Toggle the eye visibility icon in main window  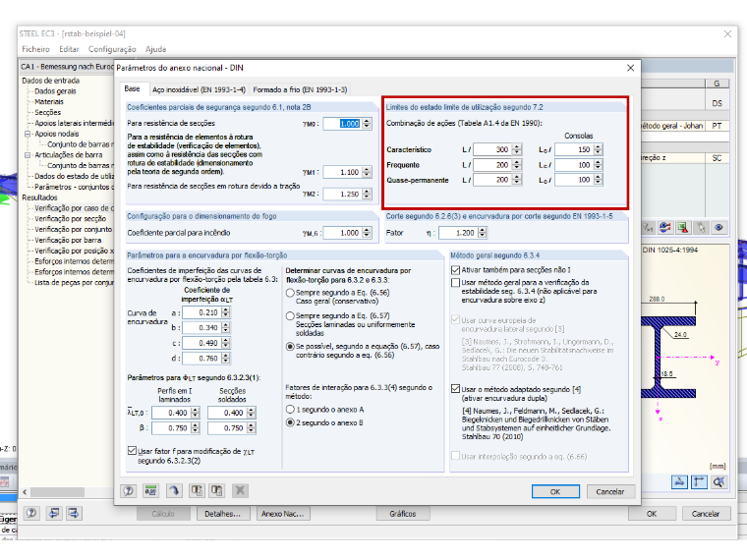click(x=718, y=228)
